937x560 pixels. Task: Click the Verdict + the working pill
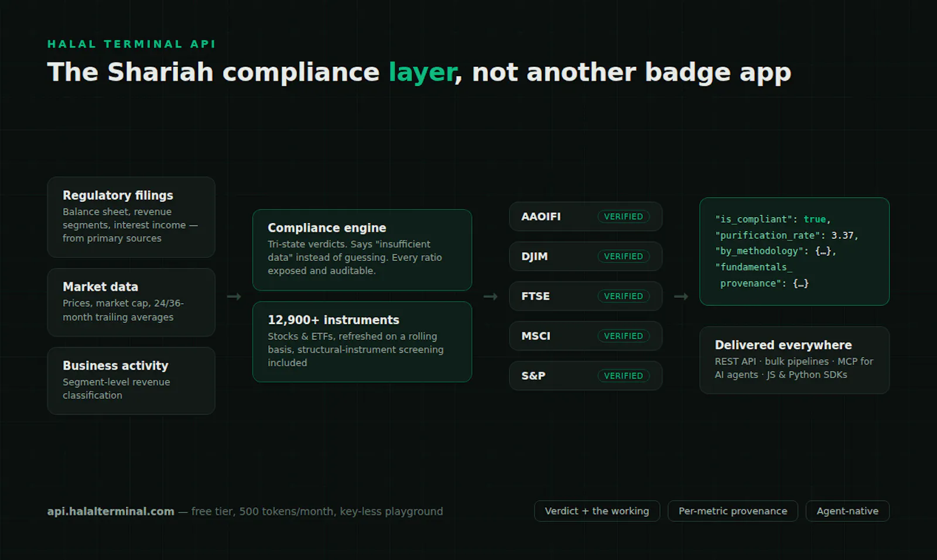[x=597, y=511]
